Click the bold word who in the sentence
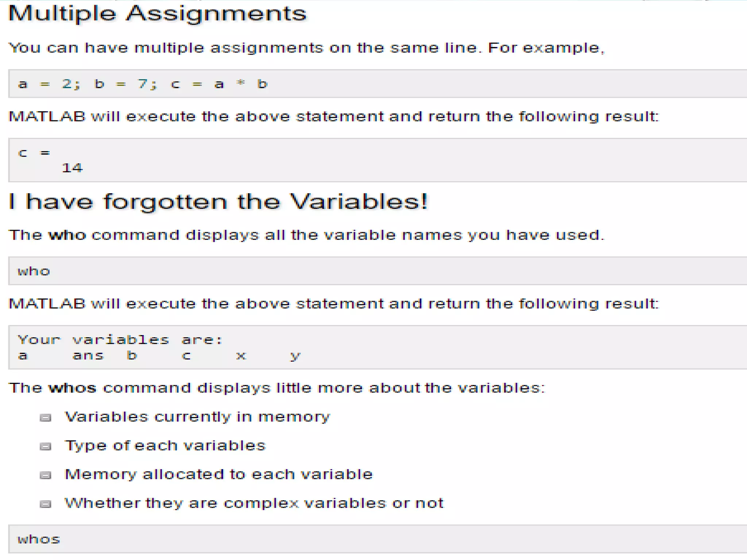The height and width of the screenshot is (560, 747). pyautogui.click(x=67, y=235)
